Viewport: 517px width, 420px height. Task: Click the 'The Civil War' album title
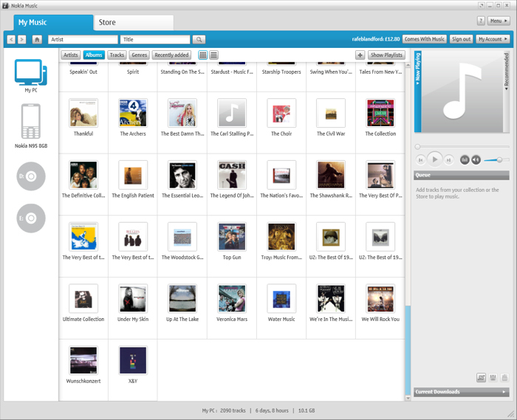tap(331, 134)
